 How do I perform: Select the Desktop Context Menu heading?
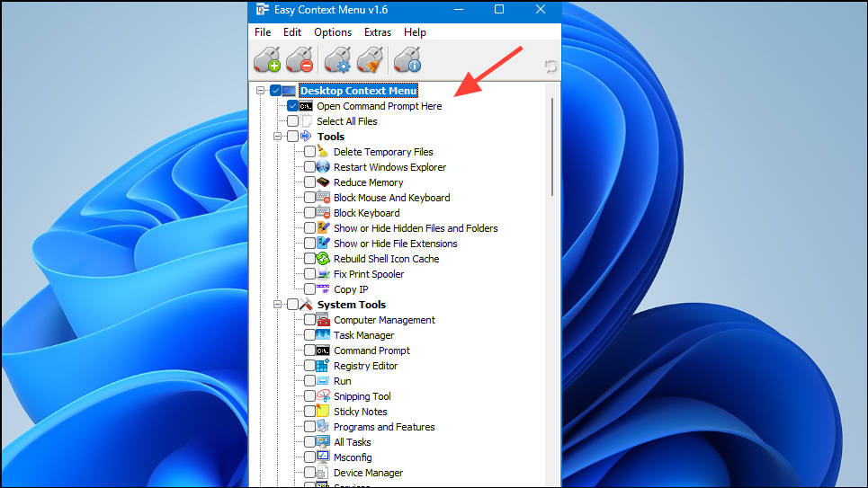click(358, 91)
